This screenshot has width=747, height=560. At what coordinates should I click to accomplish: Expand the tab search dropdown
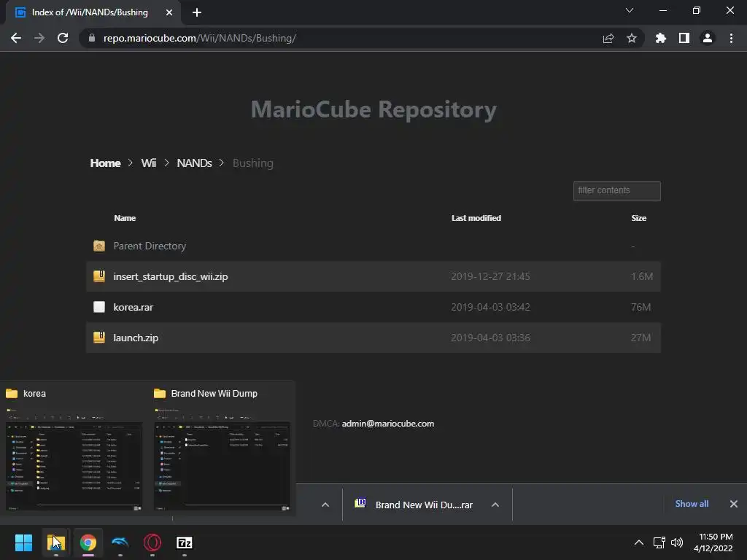coord(630,10)
